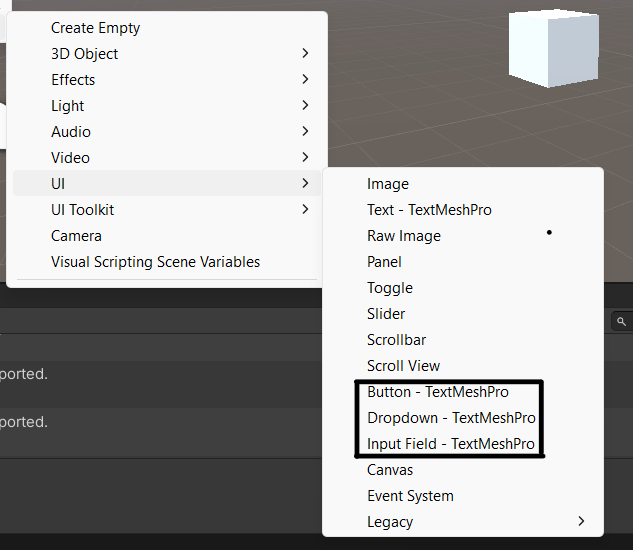Create a UI Image element

point(388,184)
